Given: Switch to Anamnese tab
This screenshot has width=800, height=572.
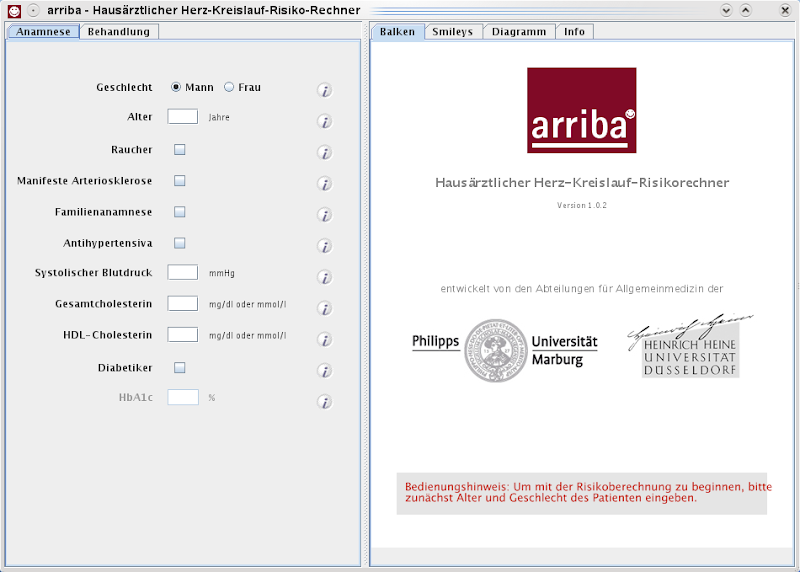Looking at the screenshot, I should pos(43,32).
